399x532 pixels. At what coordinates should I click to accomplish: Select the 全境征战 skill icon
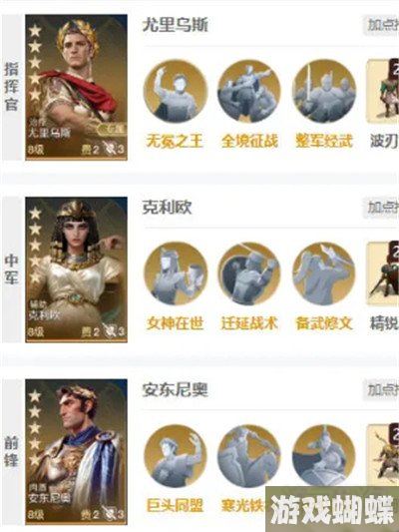249,91
